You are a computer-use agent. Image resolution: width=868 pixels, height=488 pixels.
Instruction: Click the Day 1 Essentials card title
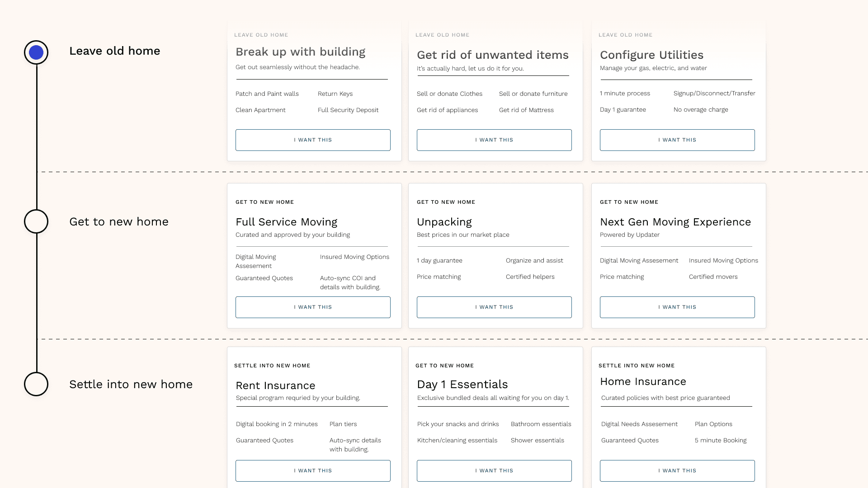point(462,385)
